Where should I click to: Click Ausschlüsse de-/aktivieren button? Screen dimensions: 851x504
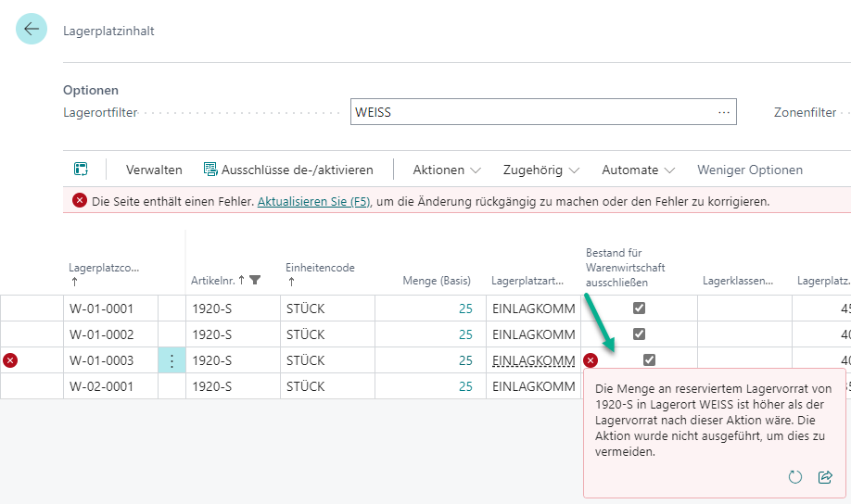(288, 170)
